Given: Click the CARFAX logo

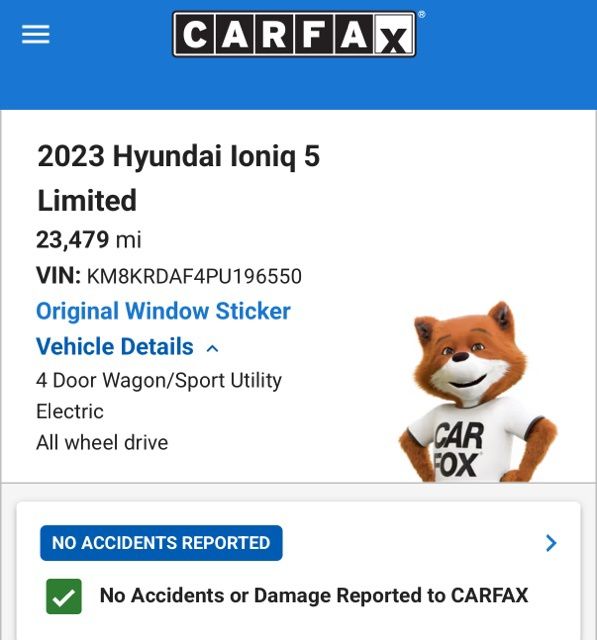Looking at the screenshot, I should tap(294, 34).
